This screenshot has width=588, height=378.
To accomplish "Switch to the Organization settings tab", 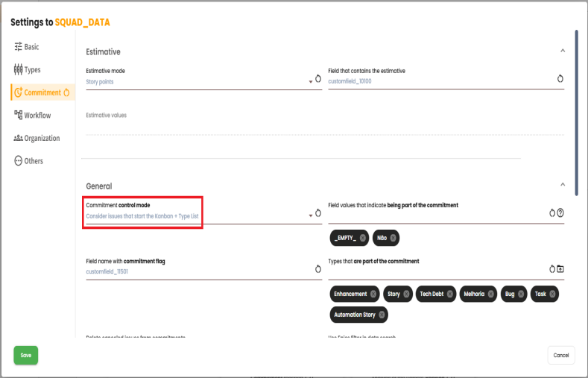I will tap(41, 138).
